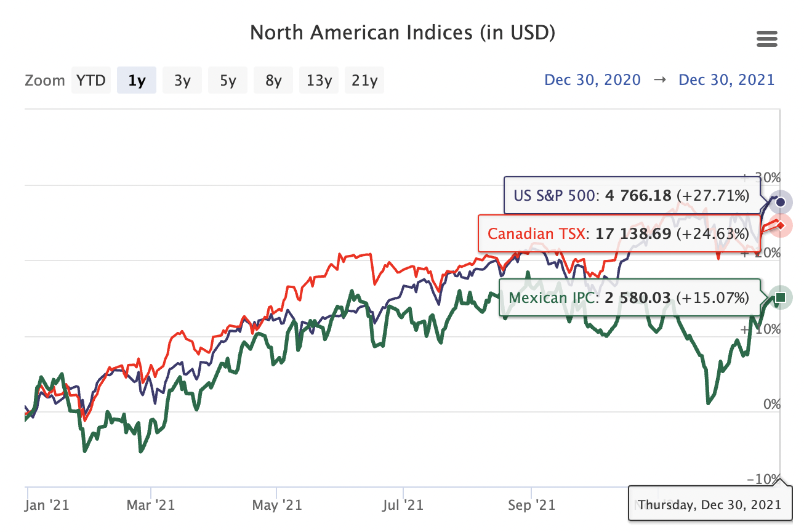Select the 1y zoom range

(137, 80)
